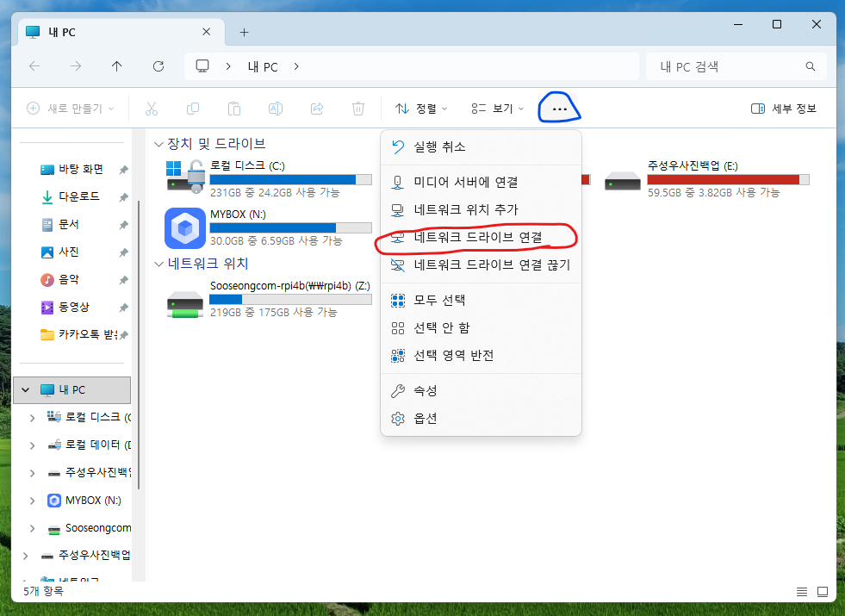
Task: Open the Sooseongcom-rpi4b (Z:) network drive
Action: click(x=185, y=301)
